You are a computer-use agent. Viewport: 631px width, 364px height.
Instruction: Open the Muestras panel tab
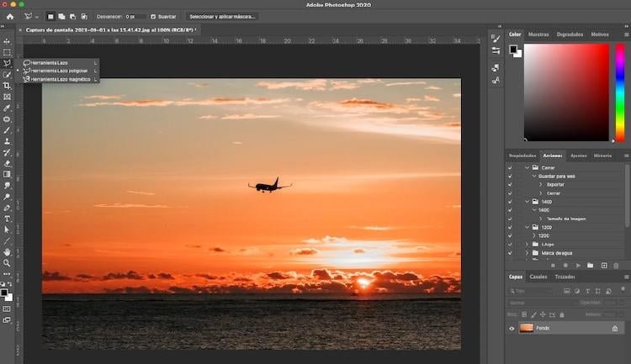coord(538,34)
